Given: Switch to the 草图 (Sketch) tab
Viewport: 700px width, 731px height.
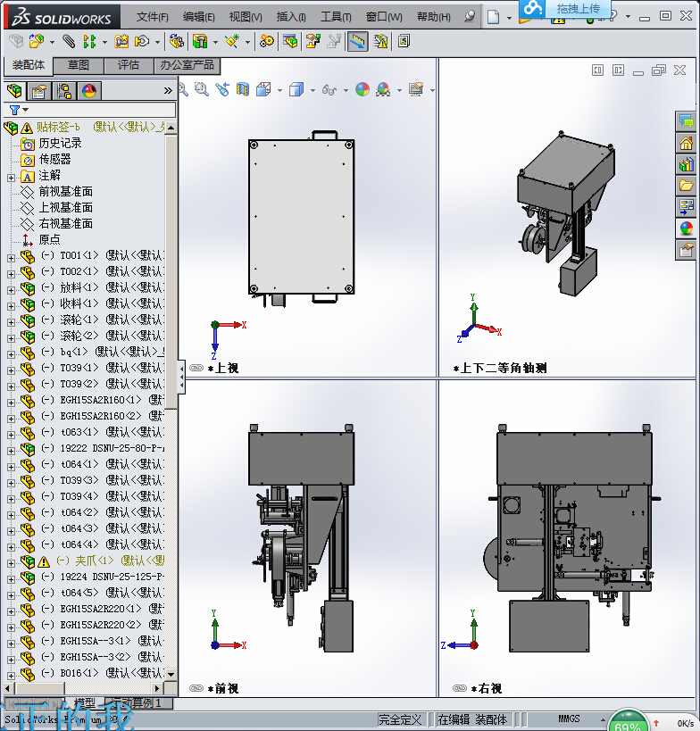Looking at the screenshot, I should pyautogui.click(x=79, y=65).
